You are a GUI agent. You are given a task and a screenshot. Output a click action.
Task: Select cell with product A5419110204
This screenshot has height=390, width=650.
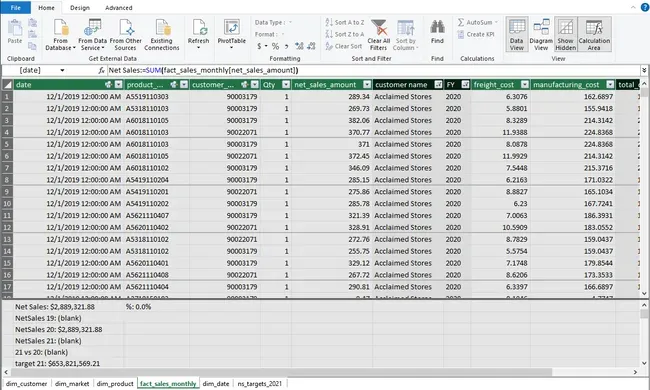click(157, 180)
